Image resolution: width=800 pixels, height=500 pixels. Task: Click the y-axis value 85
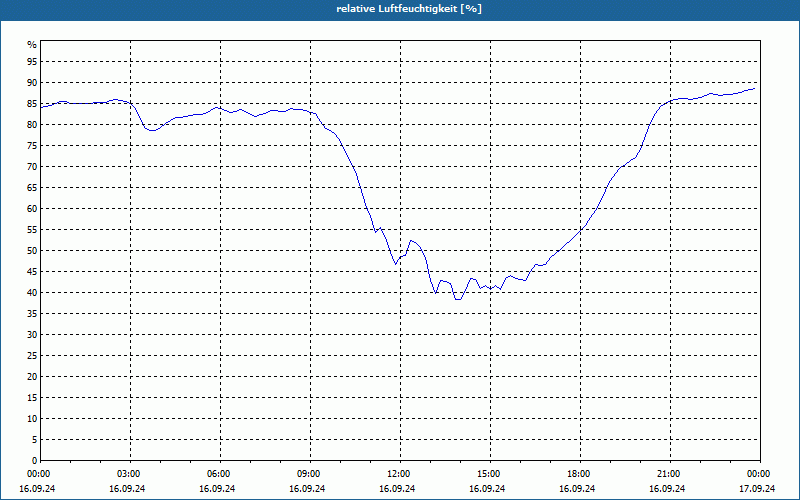32,104
